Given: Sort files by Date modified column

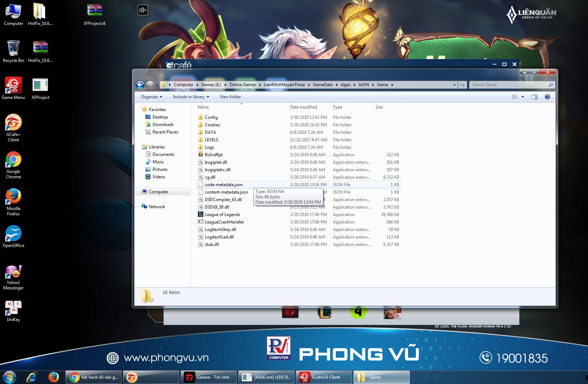Looking at the screenshot, I should point(309,107).
